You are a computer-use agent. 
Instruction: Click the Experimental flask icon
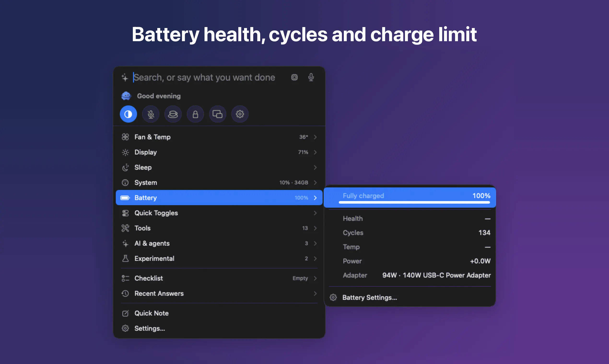tap(125, 258)
